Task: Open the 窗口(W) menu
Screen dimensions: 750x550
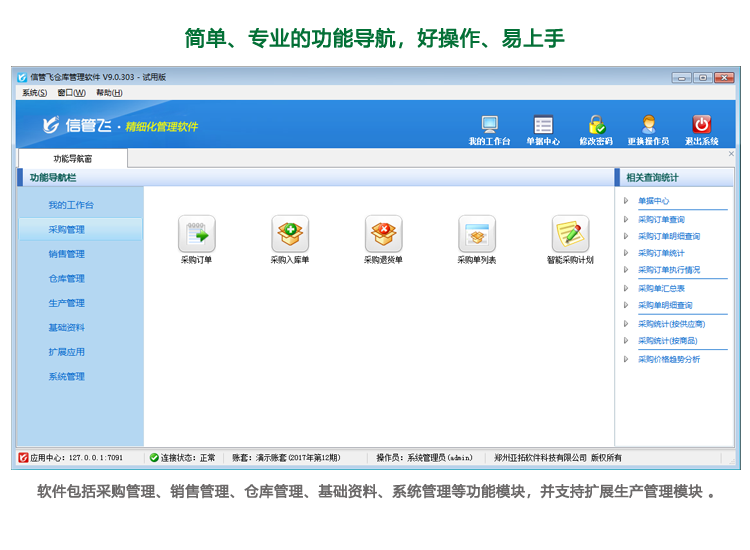Action: tap(72, 93)
